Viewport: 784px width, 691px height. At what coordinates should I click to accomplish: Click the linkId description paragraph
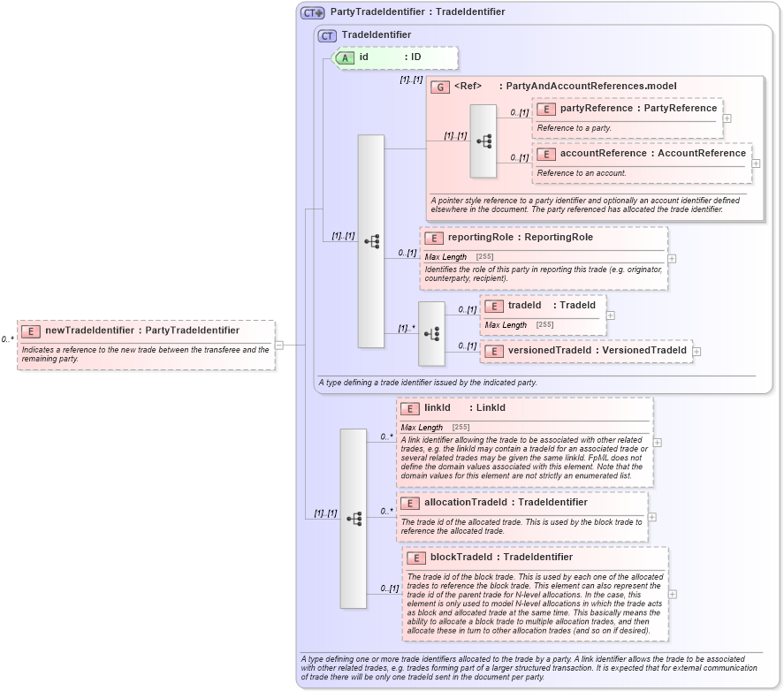click(x=524, y=458)
